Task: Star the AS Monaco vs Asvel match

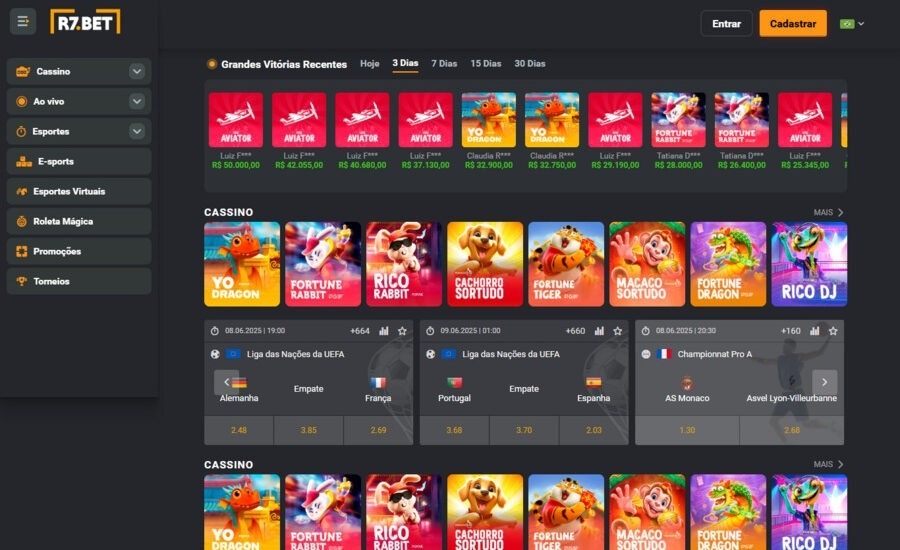Action: pyautogui.click(x=833, y=331)
